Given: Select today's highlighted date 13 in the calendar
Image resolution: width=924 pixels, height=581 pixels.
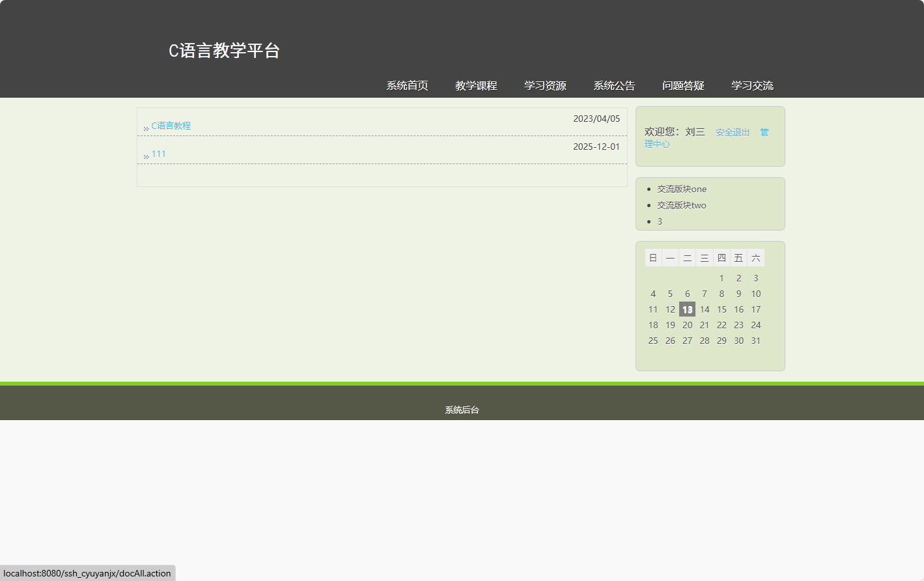Looking at the screenshot, I should click(687, 309).
